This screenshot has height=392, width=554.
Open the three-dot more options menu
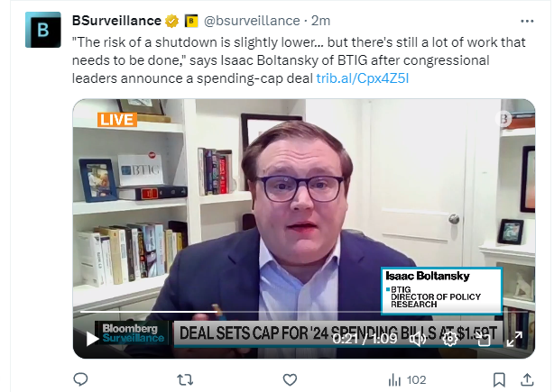tap(527, 21)
